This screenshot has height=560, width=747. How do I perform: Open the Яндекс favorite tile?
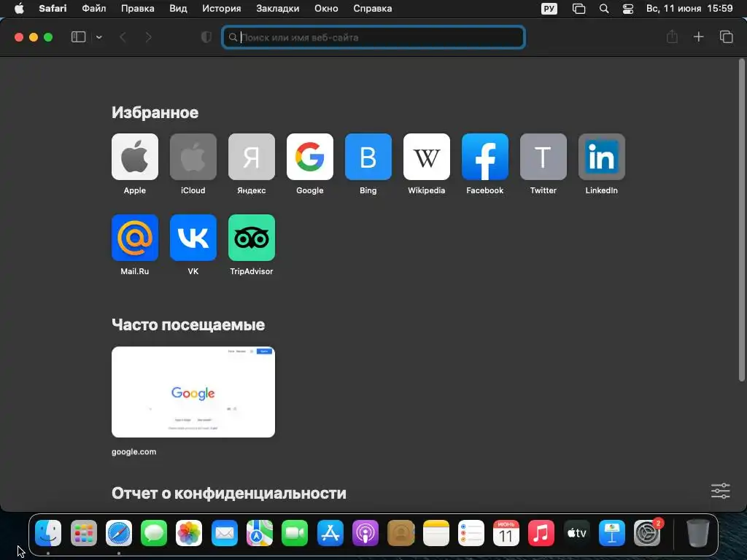[252, 157]
